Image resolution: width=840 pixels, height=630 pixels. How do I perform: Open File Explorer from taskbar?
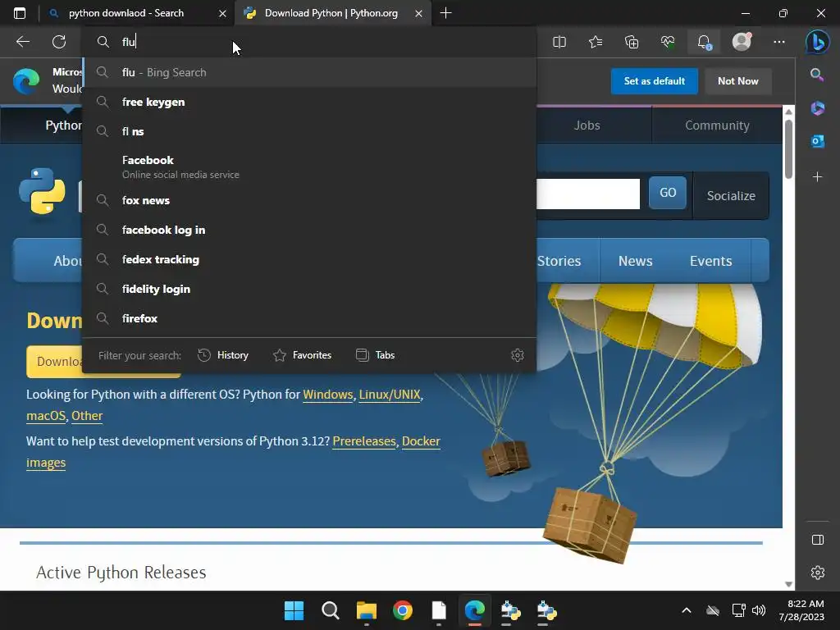[367, 610]
